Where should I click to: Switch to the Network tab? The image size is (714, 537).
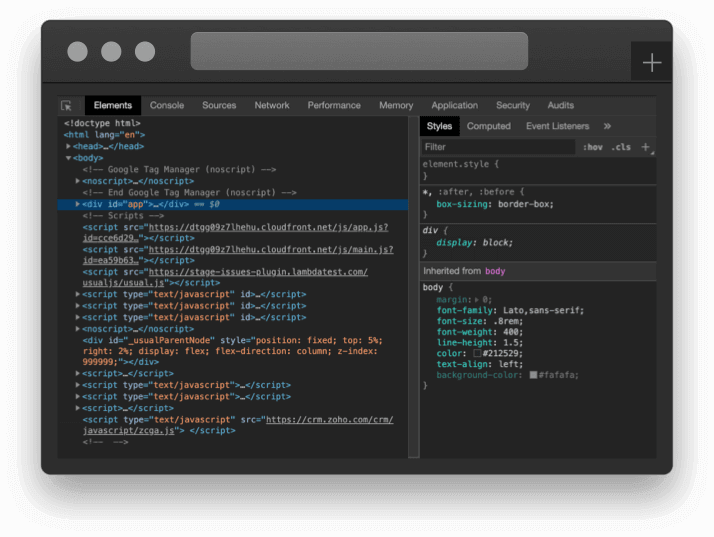click(x=272, y=105)
